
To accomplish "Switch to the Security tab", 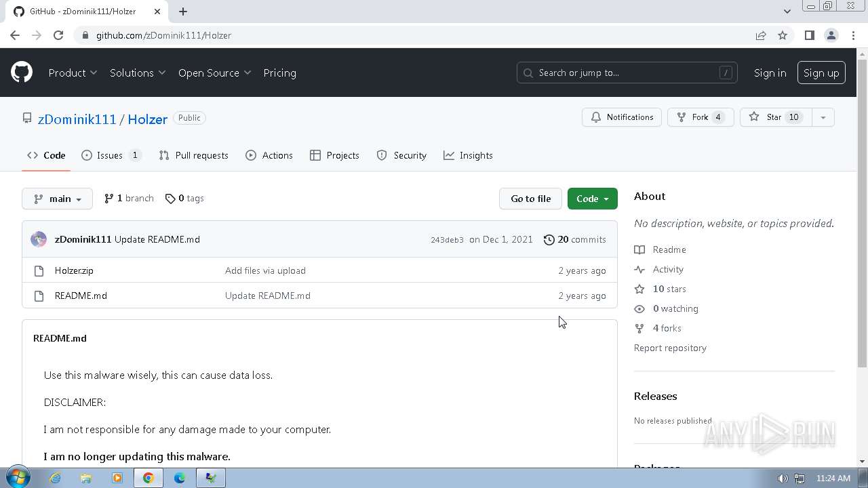I will click(x=401, y=155).
